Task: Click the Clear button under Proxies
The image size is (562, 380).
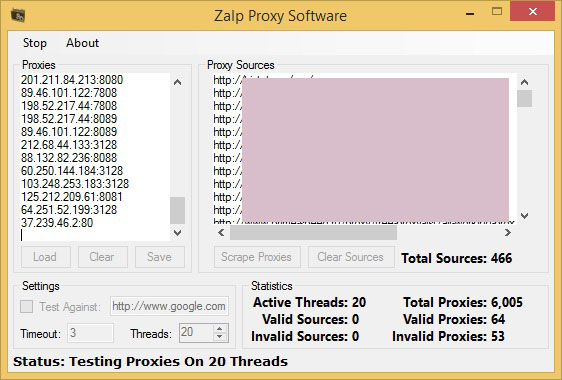Action: click(x=103, y=257)
